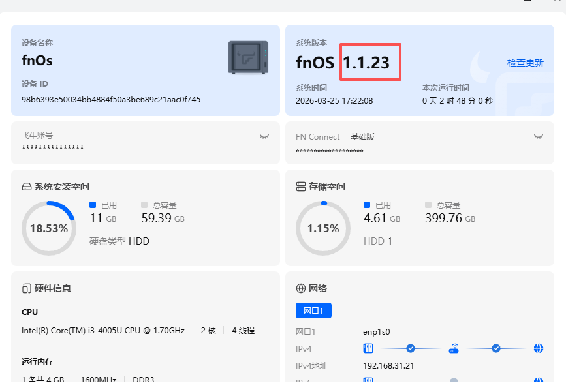Click the first IPv4 connection checkmark

pyautogui.click(x=411, y=348)
